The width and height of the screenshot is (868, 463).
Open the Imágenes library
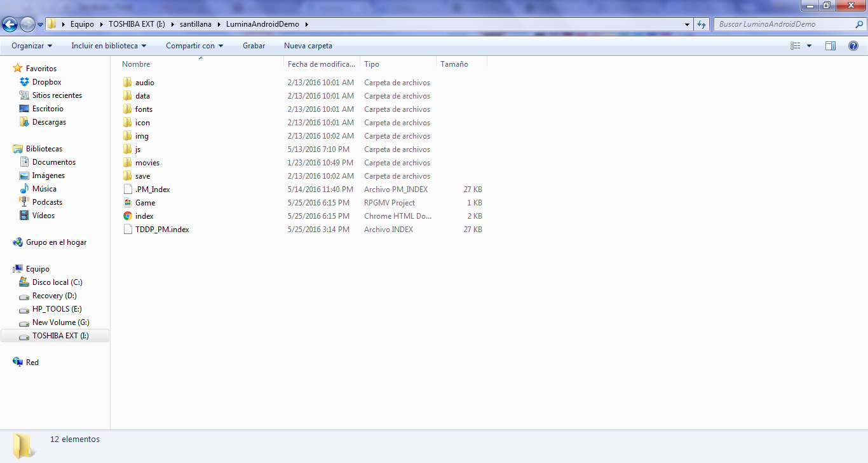(48, 176)
